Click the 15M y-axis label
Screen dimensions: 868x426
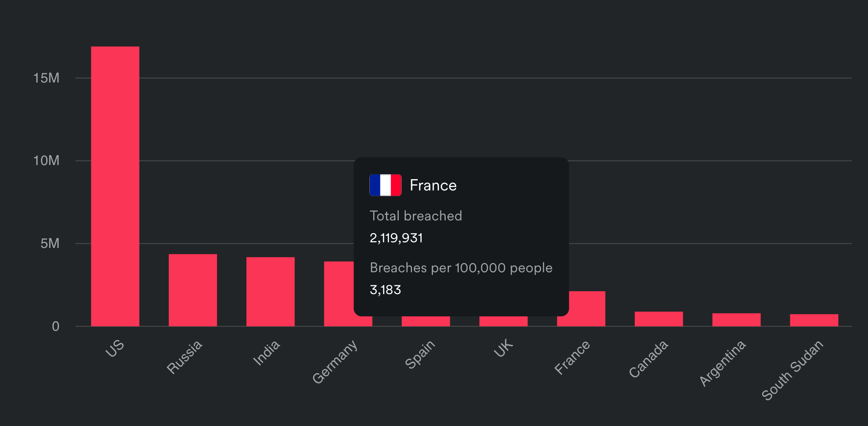46,78
